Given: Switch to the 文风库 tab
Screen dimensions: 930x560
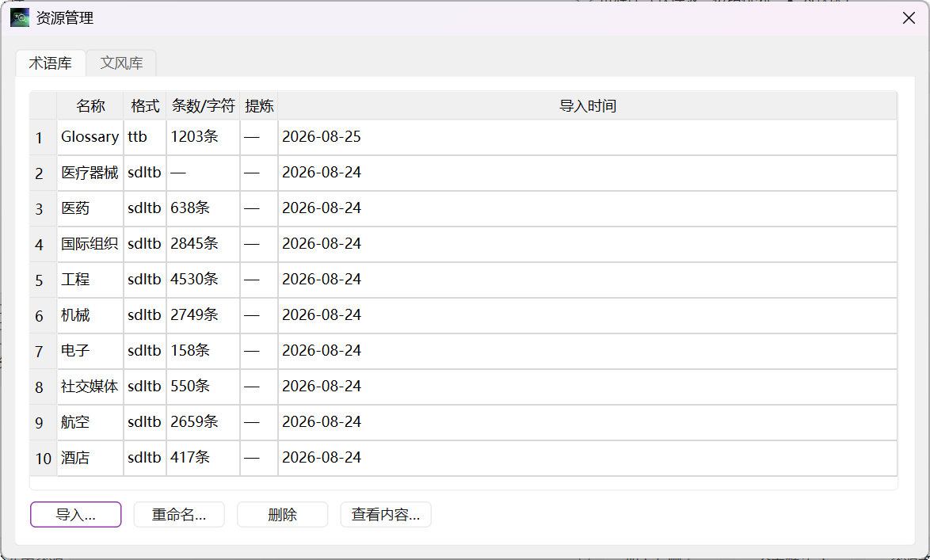Looking at the screenshot, I should pos(121,63).
